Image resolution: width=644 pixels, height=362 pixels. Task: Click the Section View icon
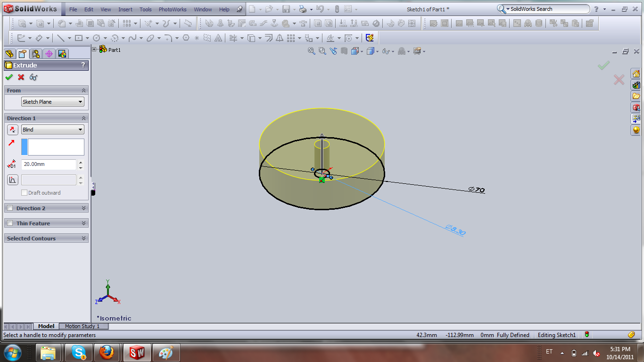[x=344, y=51]
